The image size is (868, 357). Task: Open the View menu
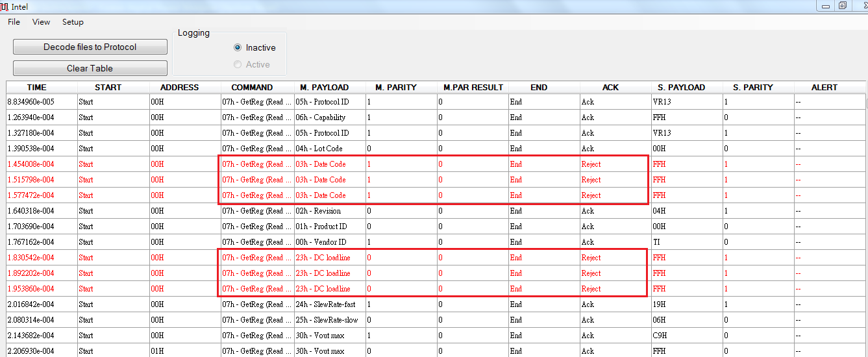(x=41, y=22)
